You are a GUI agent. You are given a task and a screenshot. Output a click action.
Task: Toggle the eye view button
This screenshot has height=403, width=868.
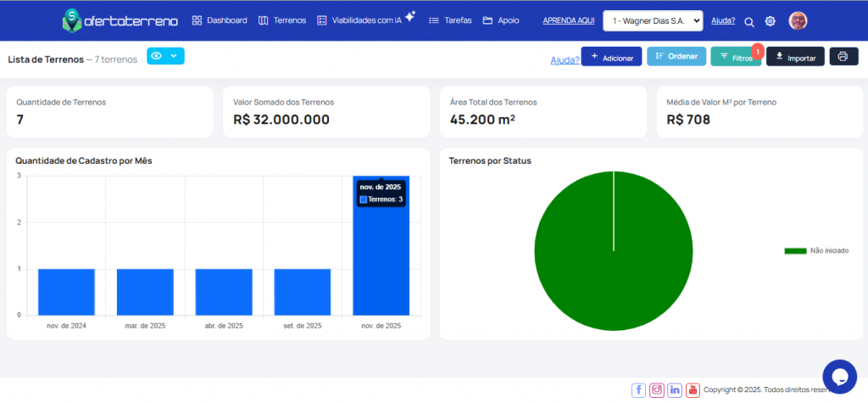(x=165, y=56)
